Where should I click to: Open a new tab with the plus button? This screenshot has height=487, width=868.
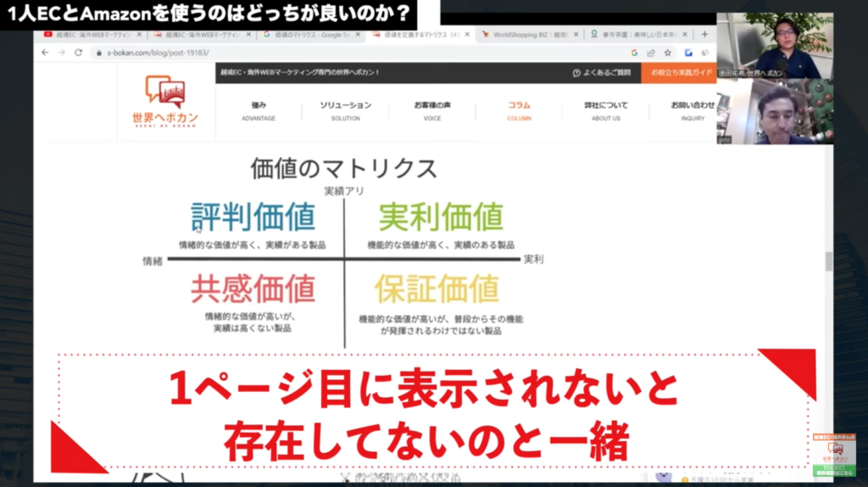704,34
